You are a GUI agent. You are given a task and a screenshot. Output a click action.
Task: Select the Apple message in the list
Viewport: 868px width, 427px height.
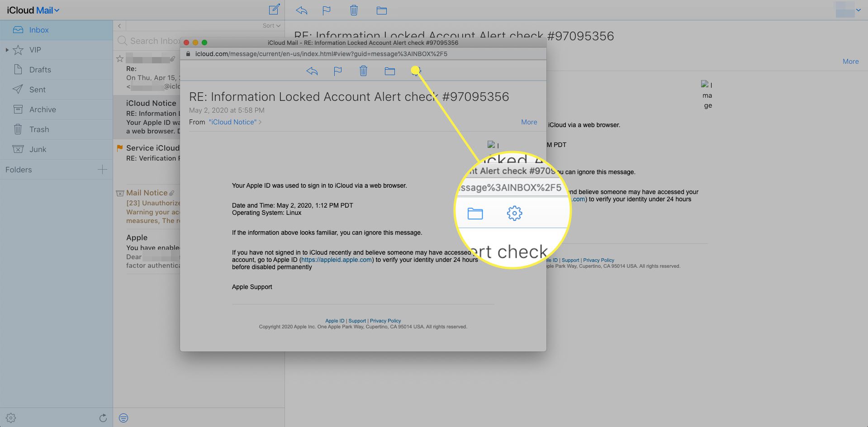click(147, 251)
